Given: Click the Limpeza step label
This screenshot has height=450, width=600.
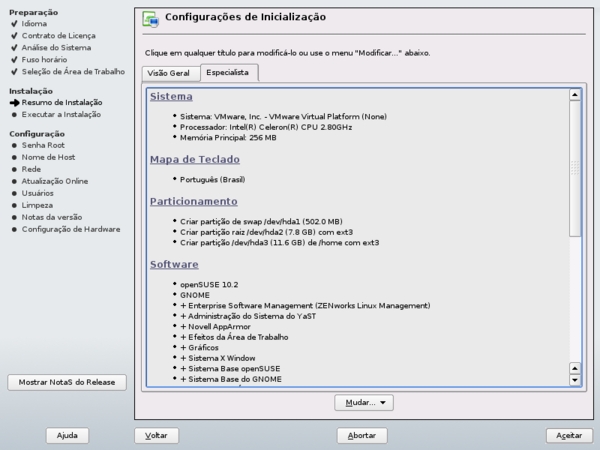Looking at the screenshot, I should [x=37, y=205].
